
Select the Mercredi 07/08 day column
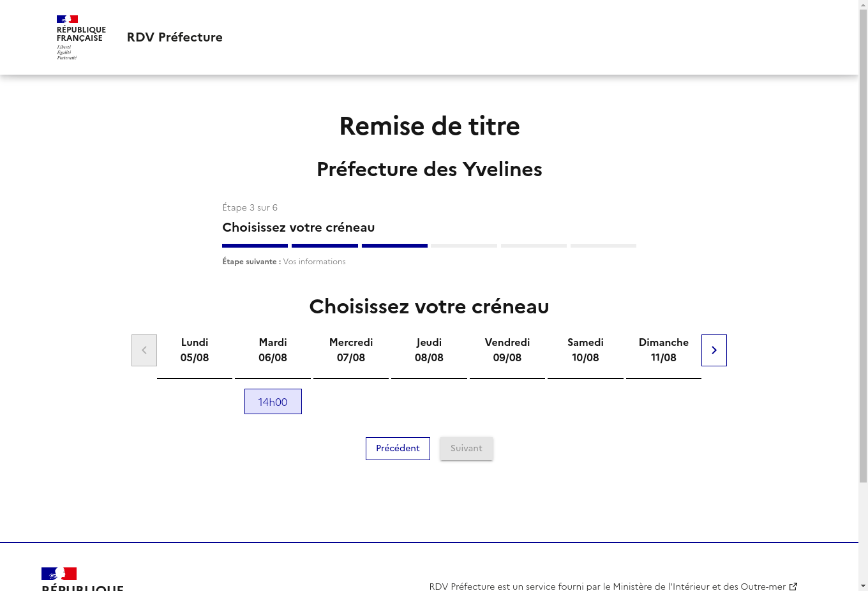(x=351, y=350)
